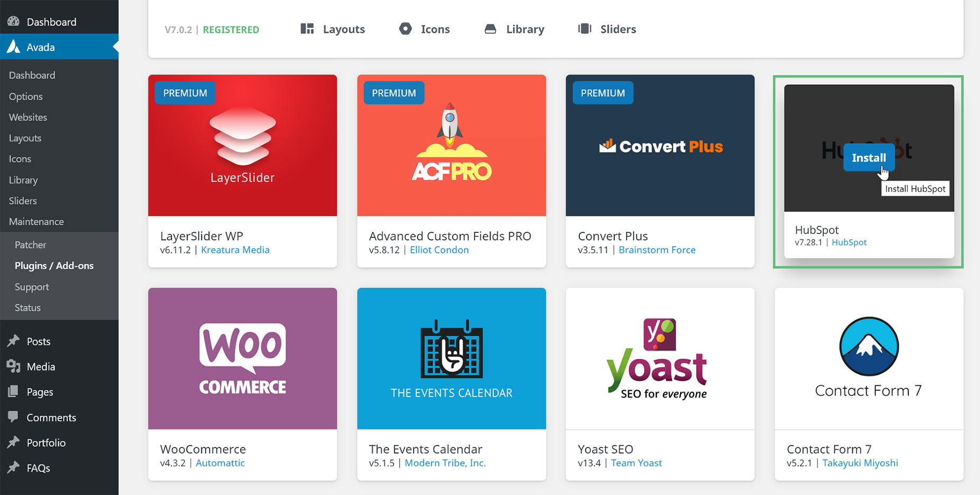Click the Contact Form 7 card title
980x495 pixels.
point(829,449)
